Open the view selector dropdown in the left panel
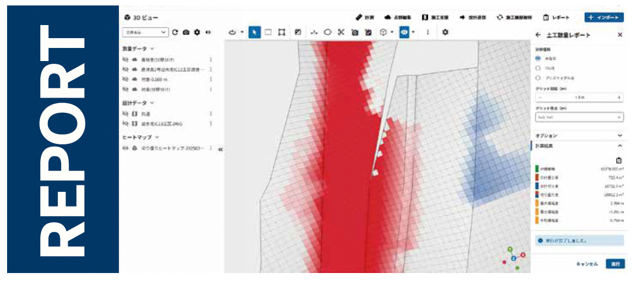The image size is (644, 285). (146, 32)
